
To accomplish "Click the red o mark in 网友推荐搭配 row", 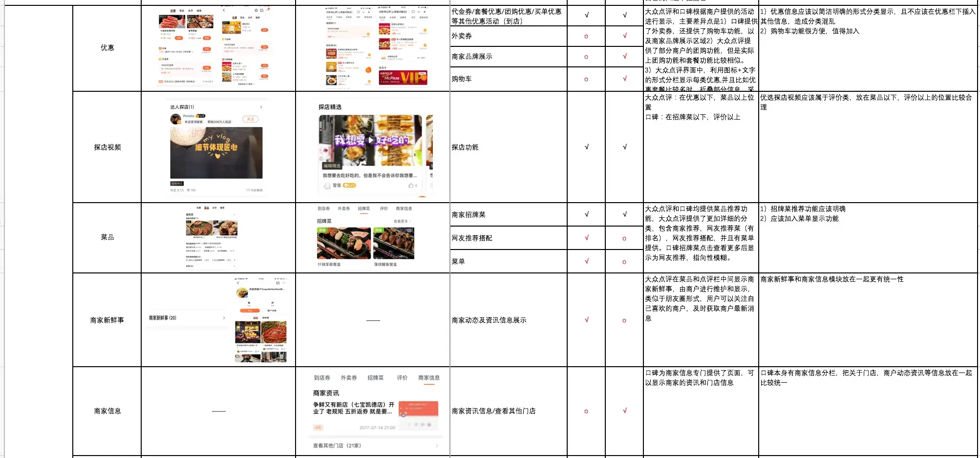I will point(624,239).
